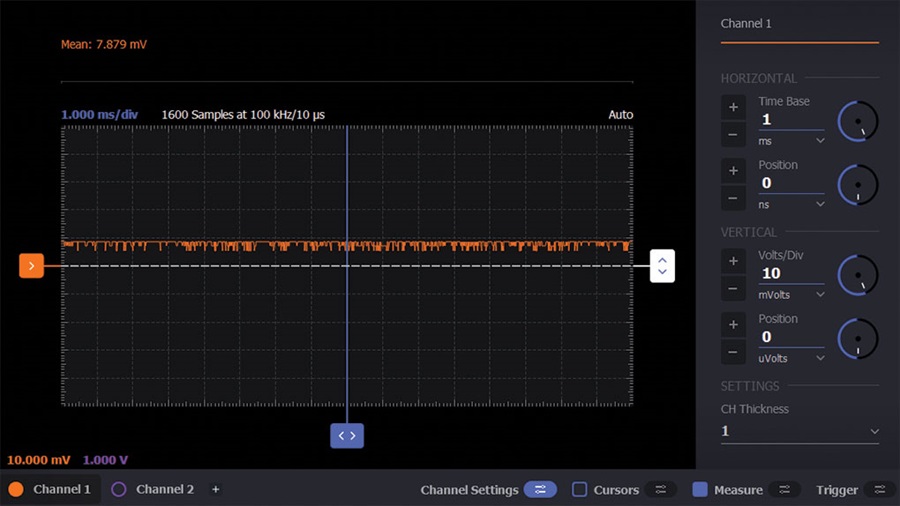Click the plus button beside Time Base
This screenshot has width=900, height=506.
pos(733,107)
